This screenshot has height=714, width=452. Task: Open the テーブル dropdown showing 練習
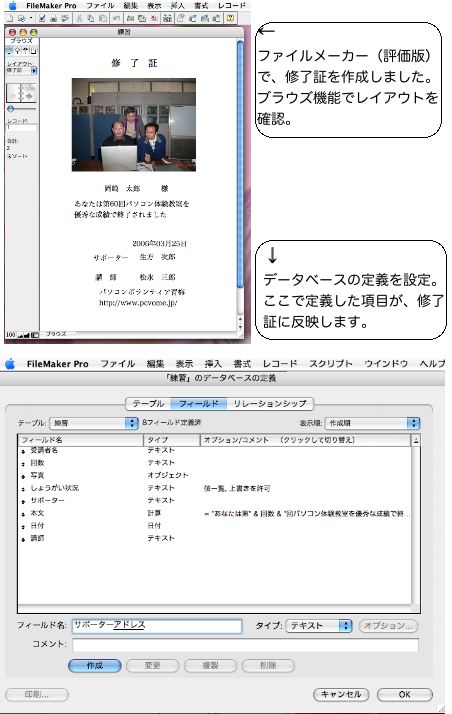[94, 423]
